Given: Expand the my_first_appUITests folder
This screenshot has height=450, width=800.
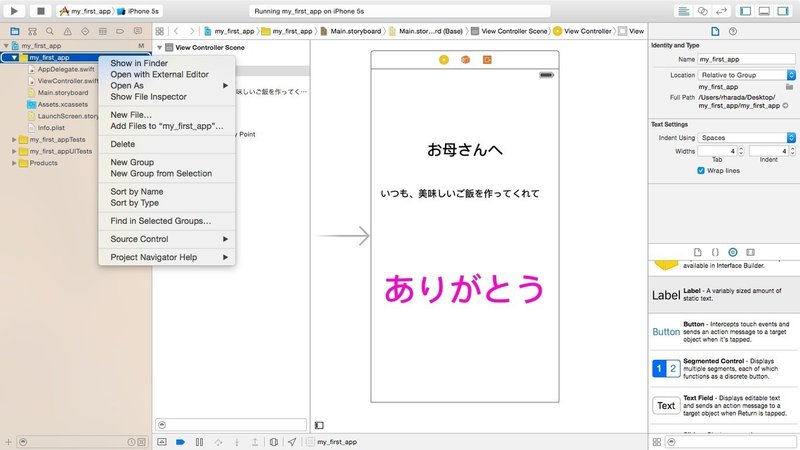Looking at the screenshot, I should coord(14,151).
